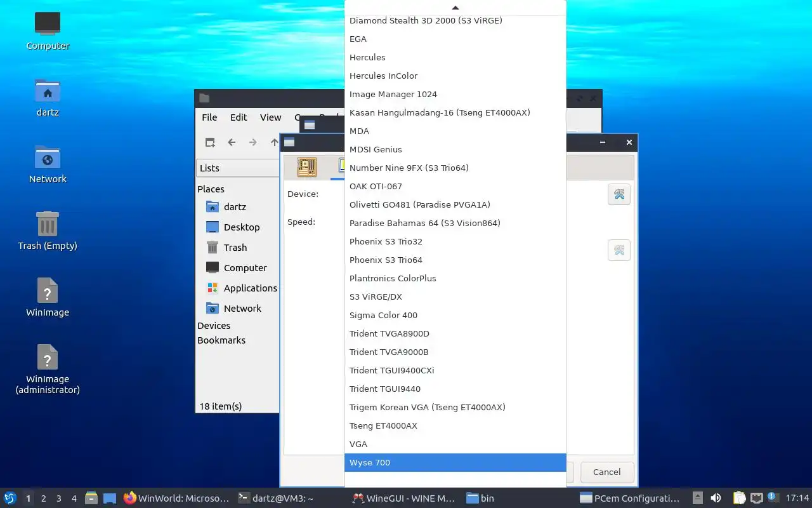The image size is (812, 508).
Task: Launch WinImage (administrator) desktop shortcut
Action: pos(48,370)
